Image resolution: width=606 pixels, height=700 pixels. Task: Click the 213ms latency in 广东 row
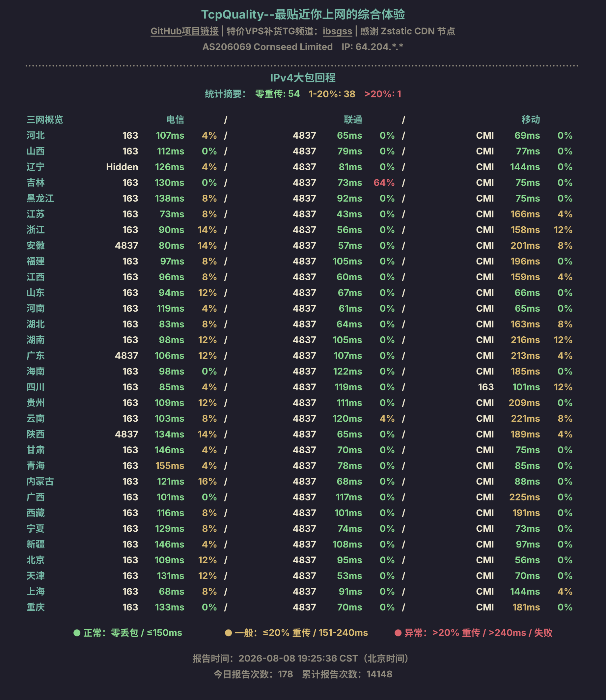pos(525,355)
